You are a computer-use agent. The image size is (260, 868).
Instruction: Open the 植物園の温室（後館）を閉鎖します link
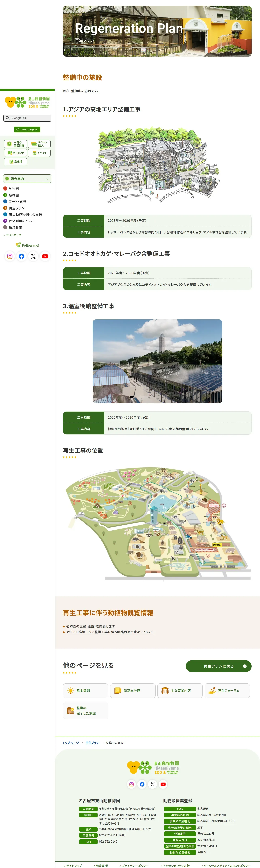[x=90, y=626]
